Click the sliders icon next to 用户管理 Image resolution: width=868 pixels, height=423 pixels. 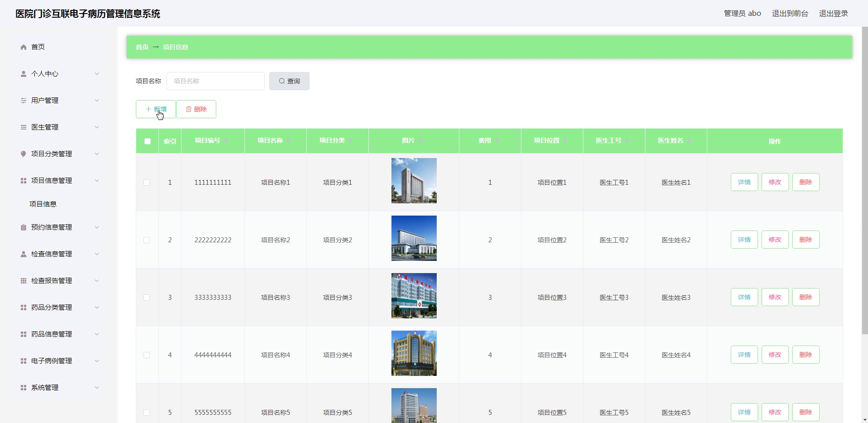24,101
